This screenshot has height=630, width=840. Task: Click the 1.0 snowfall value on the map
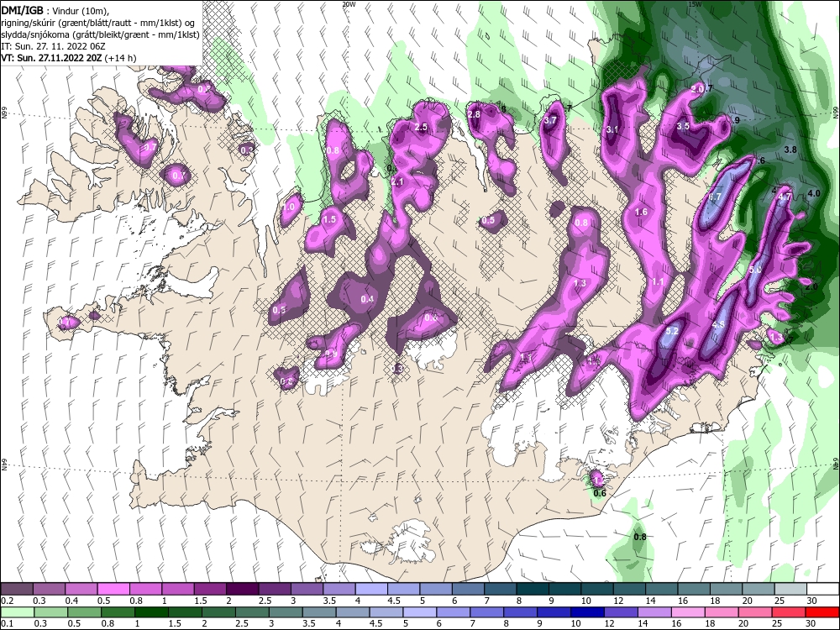click(x=289, y=207)
